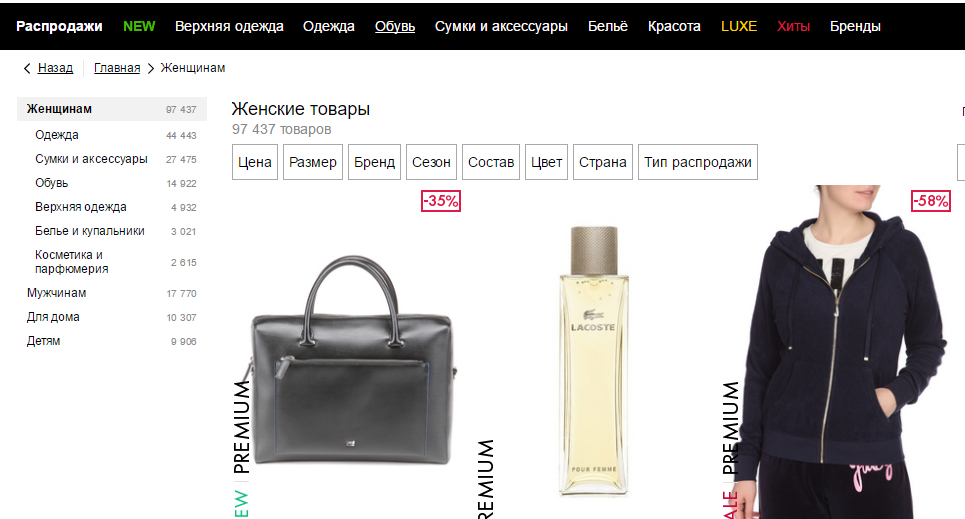Follow the Назад link

55,68
